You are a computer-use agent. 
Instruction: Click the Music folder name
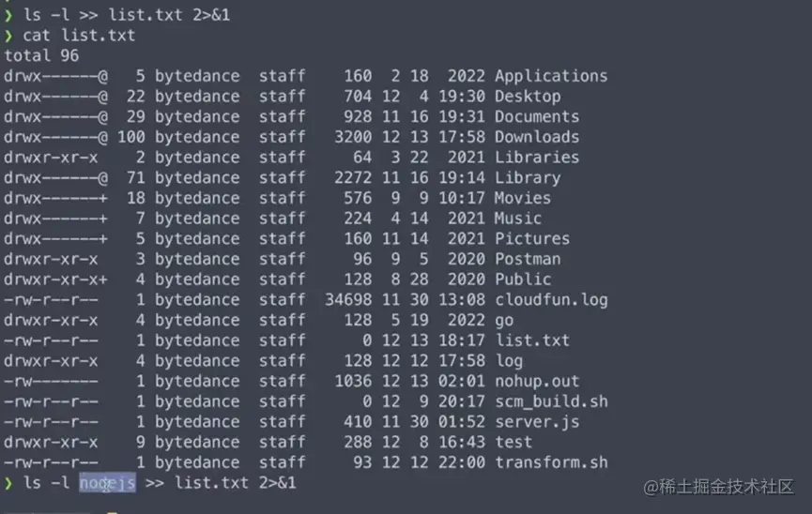pyautogui.click(x=518, y=219)
